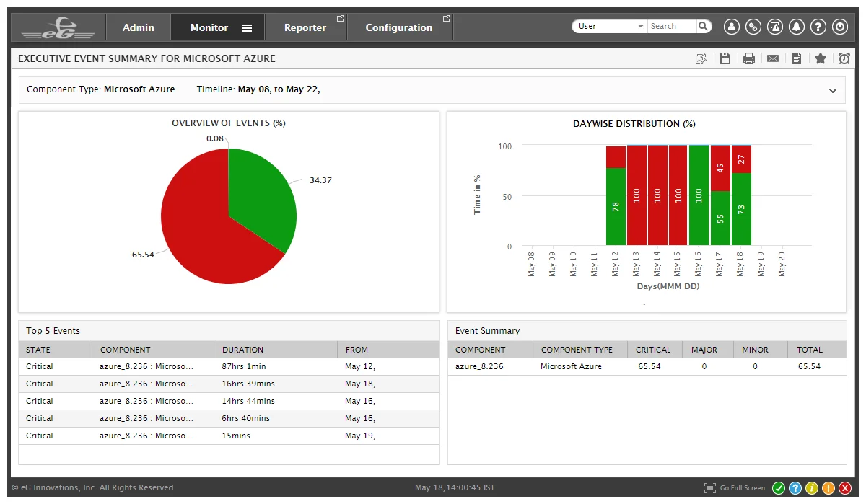The width and height of the screenshot is (866, 504).
Task: Click the document page icon
Action: (797, 58)
